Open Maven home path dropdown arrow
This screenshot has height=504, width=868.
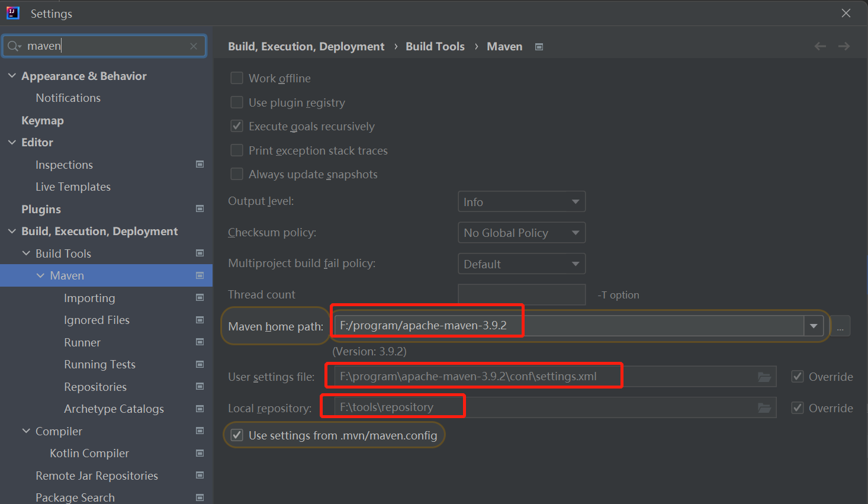814,326
